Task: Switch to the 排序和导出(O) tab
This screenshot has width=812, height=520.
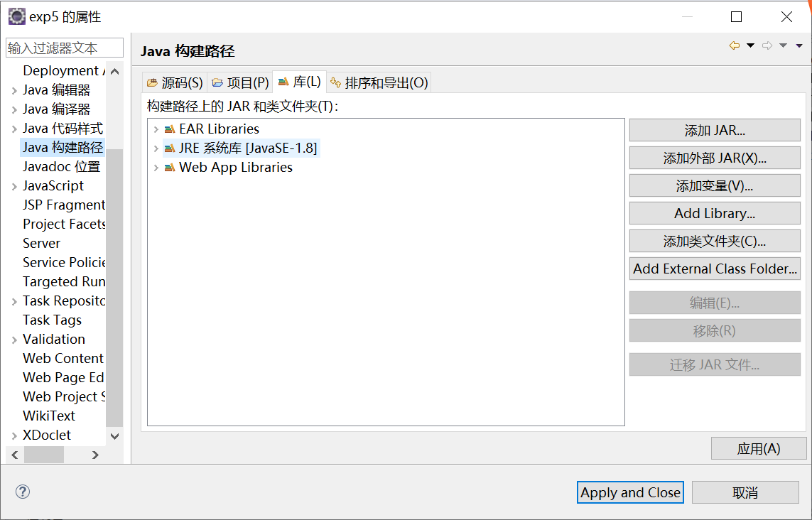Action: pos(379,83)
